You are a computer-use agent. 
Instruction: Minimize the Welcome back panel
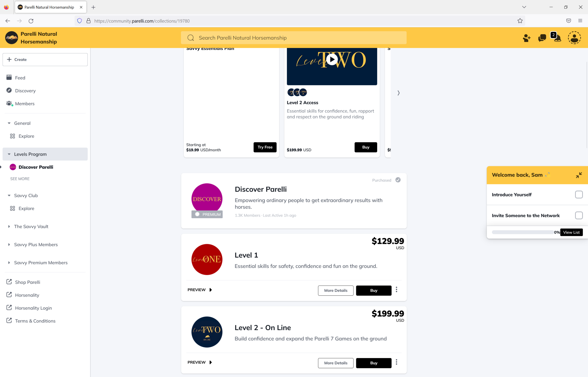click(x=579, y=175)
